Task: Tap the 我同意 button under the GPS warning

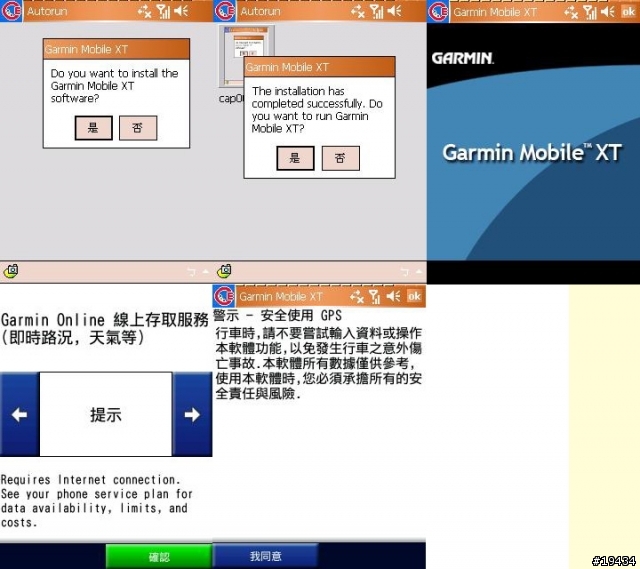Action: point(266,556)
